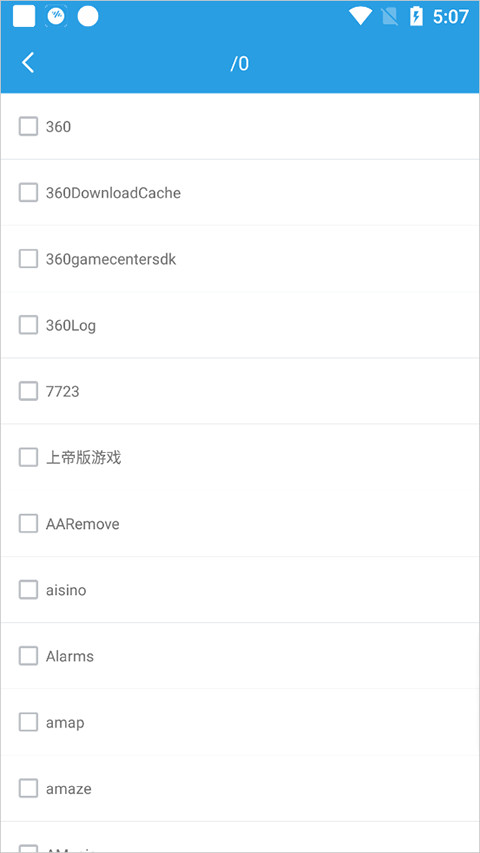Select the 360gamecentersdk checkbox
Viewport: 480px width, 853px height.
click(x=28, y=259)
